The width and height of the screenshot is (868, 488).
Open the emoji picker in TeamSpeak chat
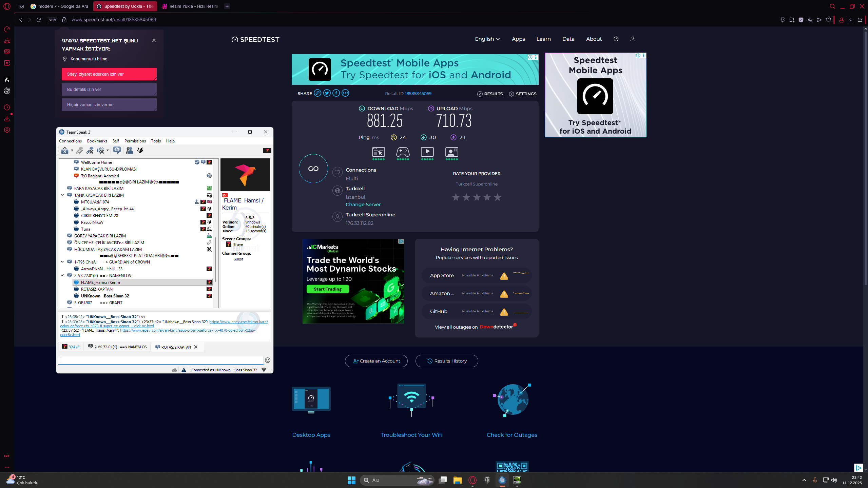(x=268, y=360)
